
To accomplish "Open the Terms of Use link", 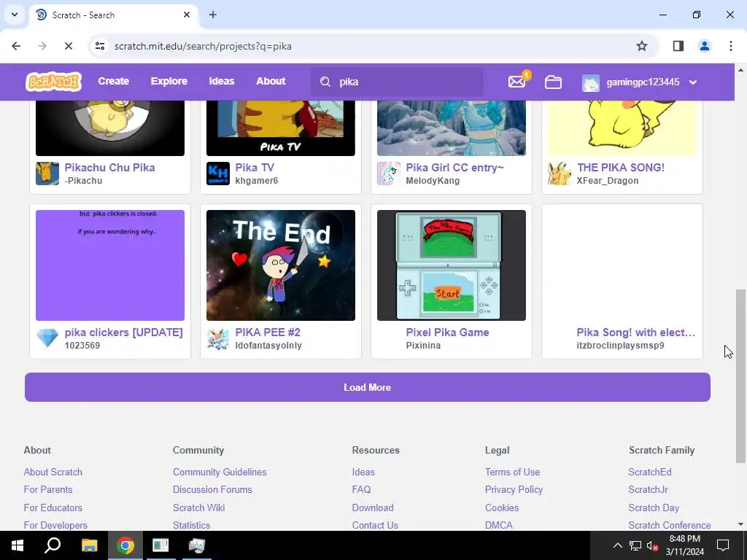I will 512,472.
